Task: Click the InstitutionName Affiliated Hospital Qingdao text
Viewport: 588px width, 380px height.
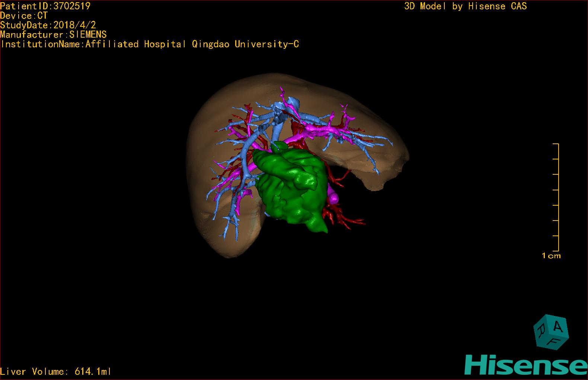Action: (x=150, y=44)
